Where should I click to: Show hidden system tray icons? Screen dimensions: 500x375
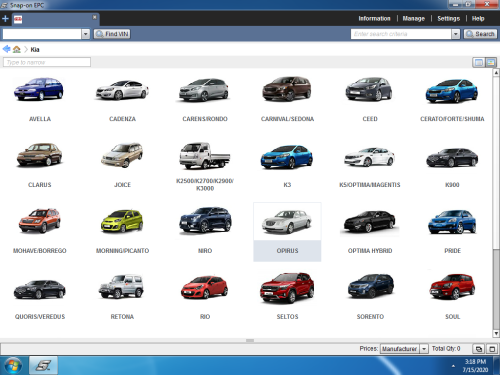(453, 366)
